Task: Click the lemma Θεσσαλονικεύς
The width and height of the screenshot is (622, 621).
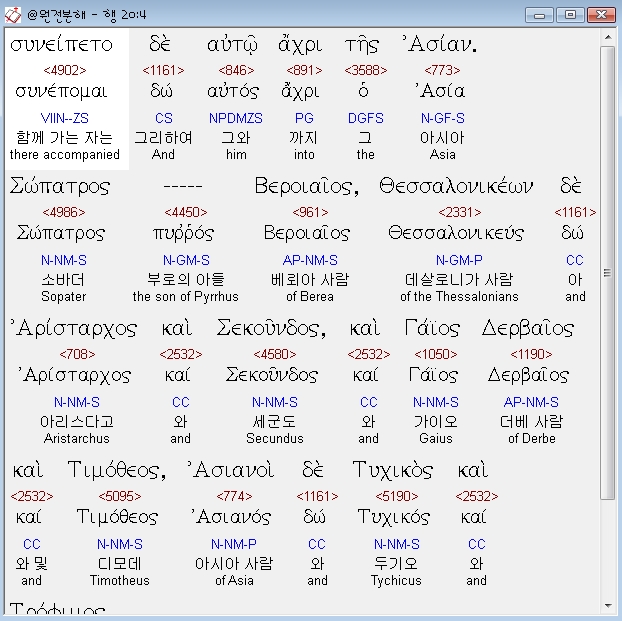Action: [456, 233]
